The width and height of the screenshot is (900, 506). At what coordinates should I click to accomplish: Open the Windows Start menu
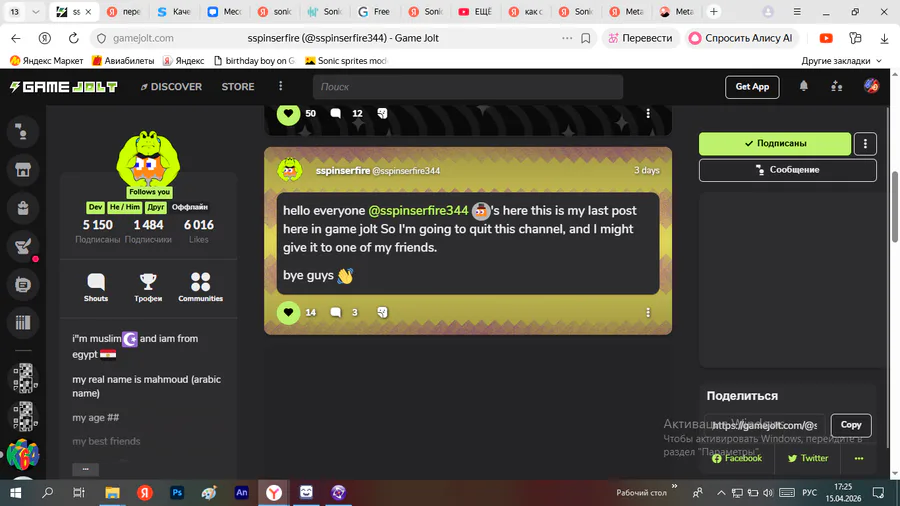(15, 492)
